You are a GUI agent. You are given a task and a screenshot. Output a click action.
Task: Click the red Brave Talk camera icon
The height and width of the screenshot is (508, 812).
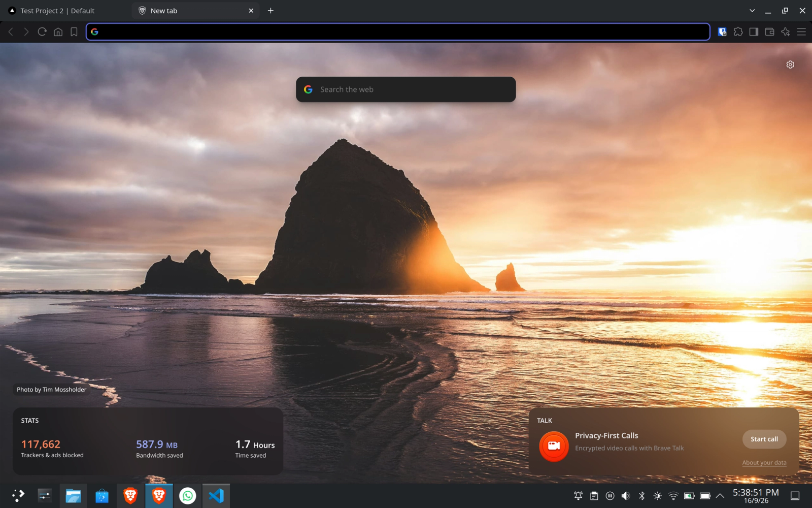coord(554,446)
